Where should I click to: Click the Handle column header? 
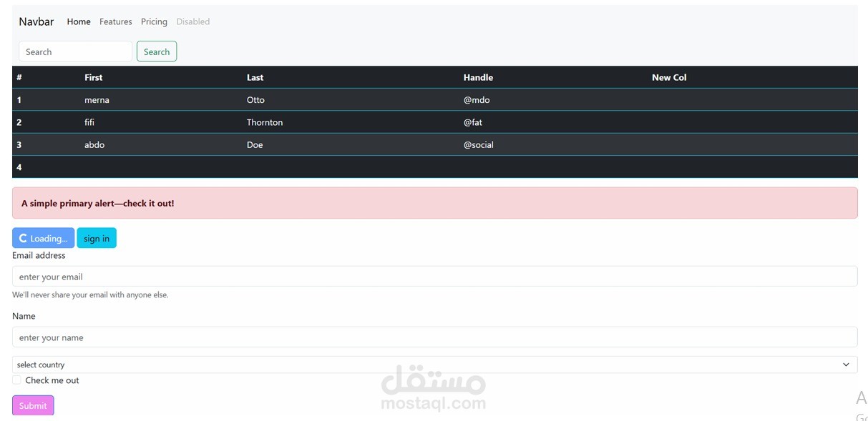click(478, 77)
